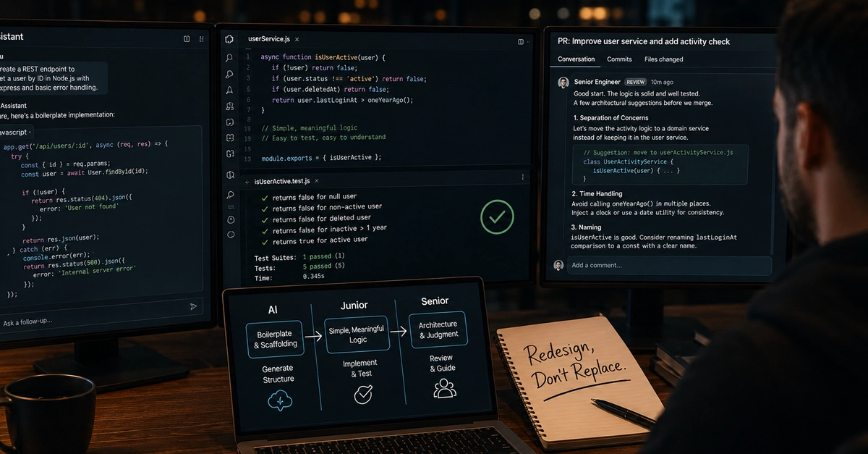Click 'returns false for deleted user' test row
The height and width of the screenshot is (454, 868).
[315, 219]
